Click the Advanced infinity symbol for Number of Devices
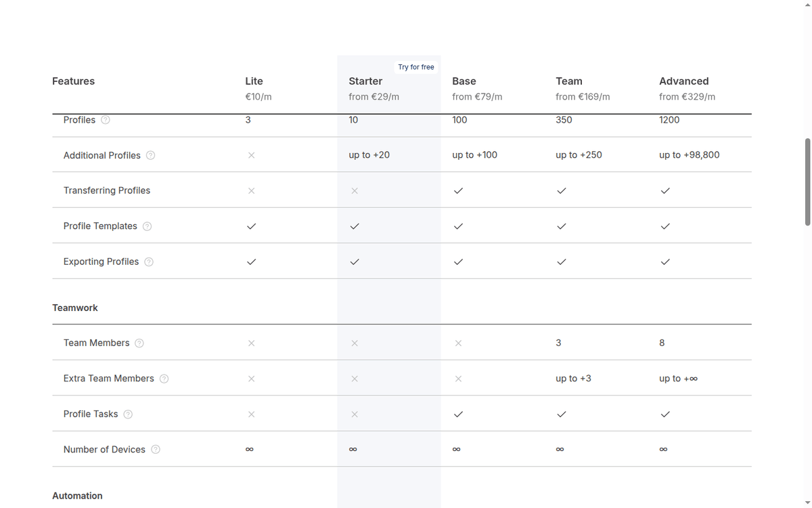Screen dimensions: 812x508 (x=664, y=449)
